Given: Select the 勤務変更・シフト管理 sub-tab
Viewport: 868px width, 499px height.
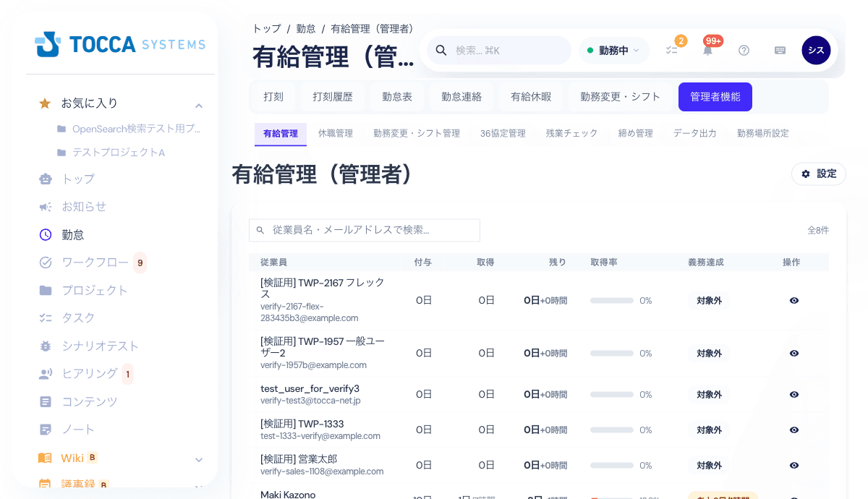Looking at the screenshot, I should pyautogui.click(x=417, y=134).
